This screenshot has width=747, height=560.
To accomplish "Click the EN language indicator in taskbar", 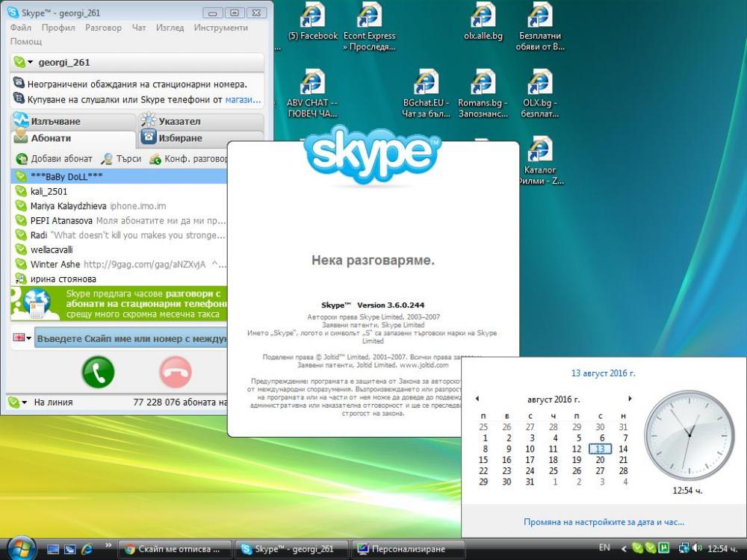I will 604,547.
